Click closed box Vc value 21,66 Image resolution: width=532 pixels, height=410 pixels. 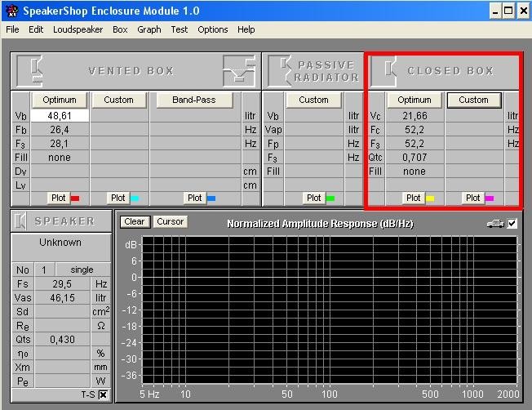tap(415, 116)
